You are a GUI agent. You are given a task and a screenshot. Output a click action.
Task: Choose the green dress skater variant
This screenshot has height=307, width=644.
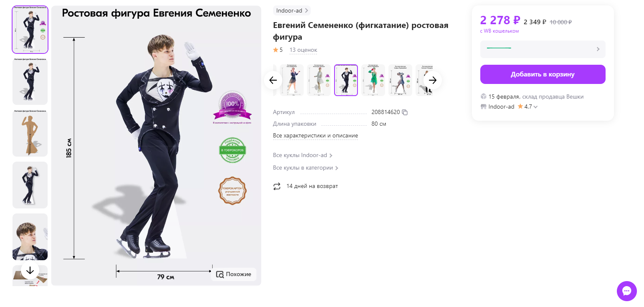(x=373, y=80)
